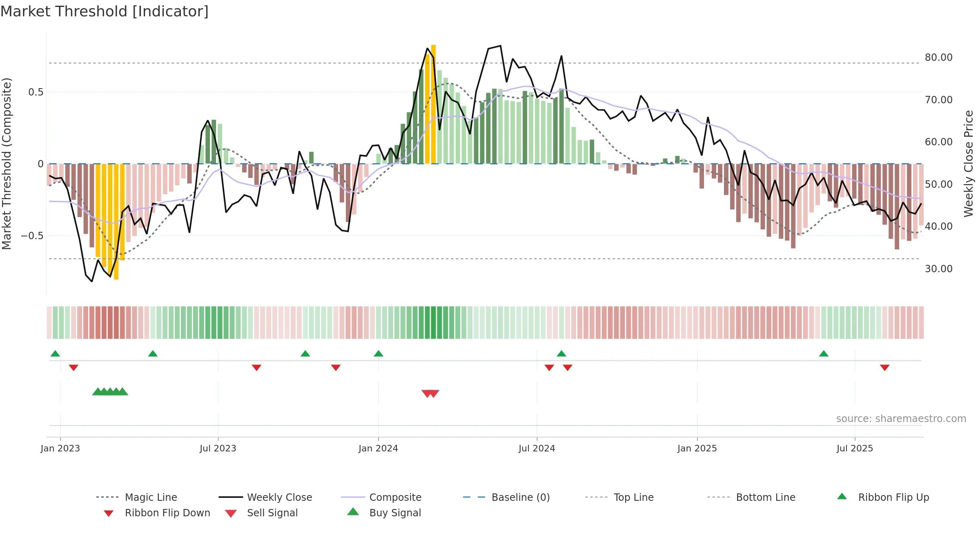
Task: Click the cluster of green buy signal markers in early 2023
Action: 110,391
